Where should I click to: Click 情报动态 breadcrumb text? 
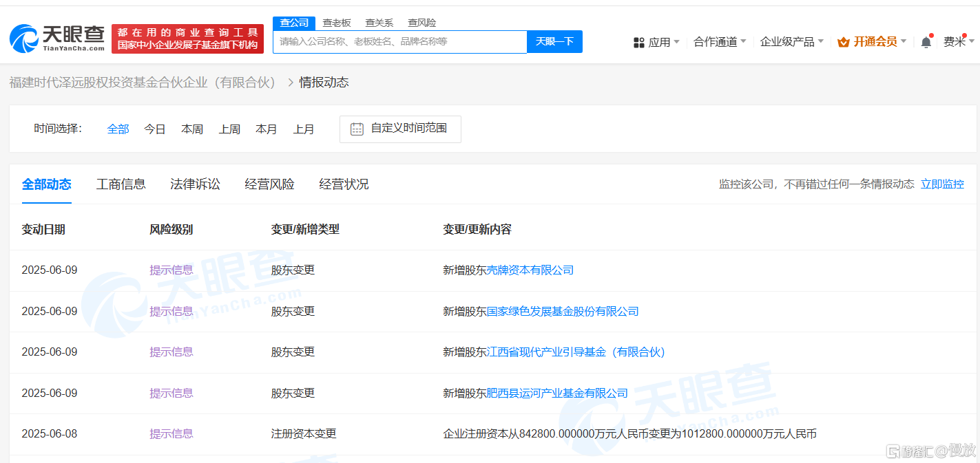[x=324, y=83]
